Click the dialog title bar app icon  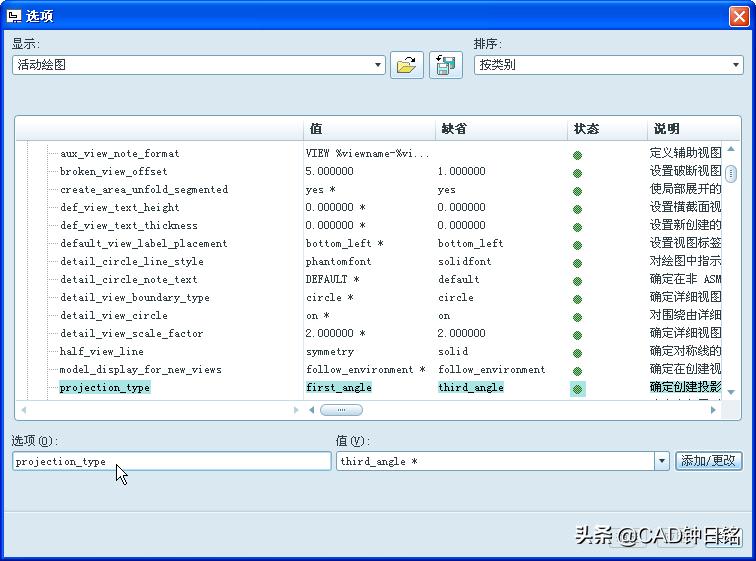(14, 16)
